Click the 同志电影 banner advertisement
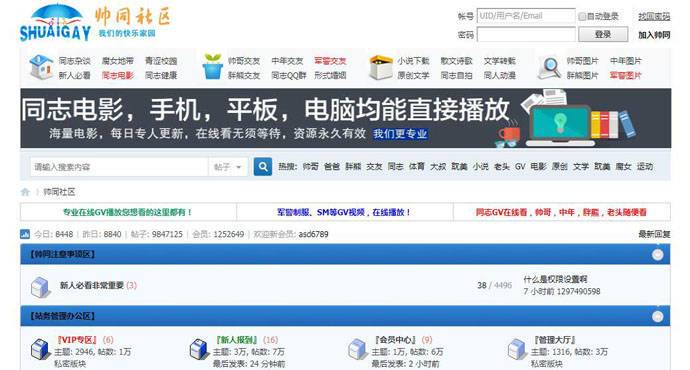The height and width of the screenshot is (370, 690). [x=345, y=118]
